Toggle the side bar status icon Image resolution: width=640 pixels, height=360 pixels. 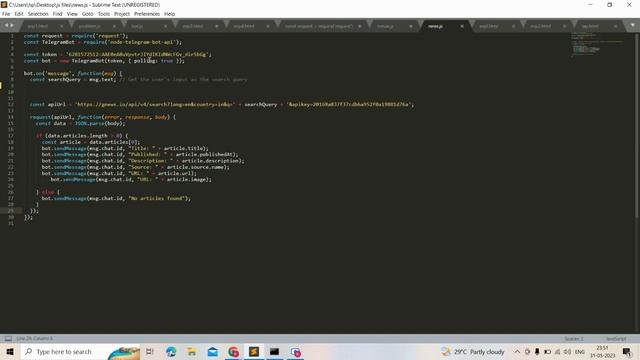[x=8, y=338]
